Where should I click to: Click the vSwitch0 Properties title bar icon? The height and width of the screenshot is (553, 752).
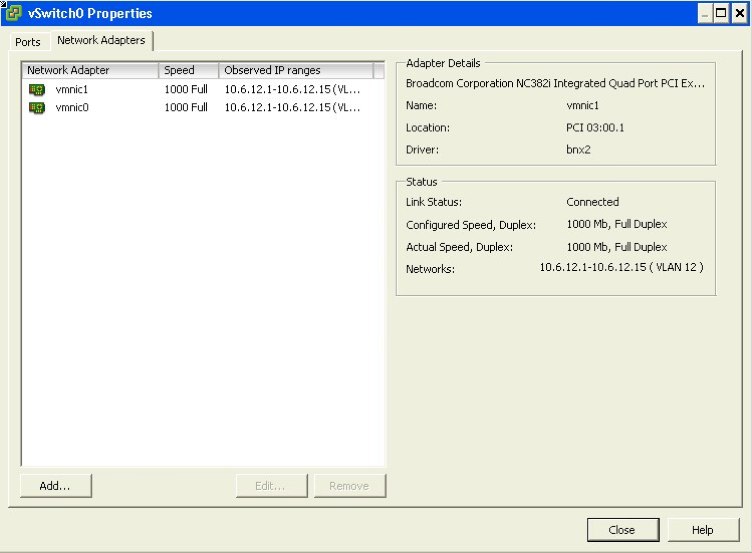coord(13,13)
